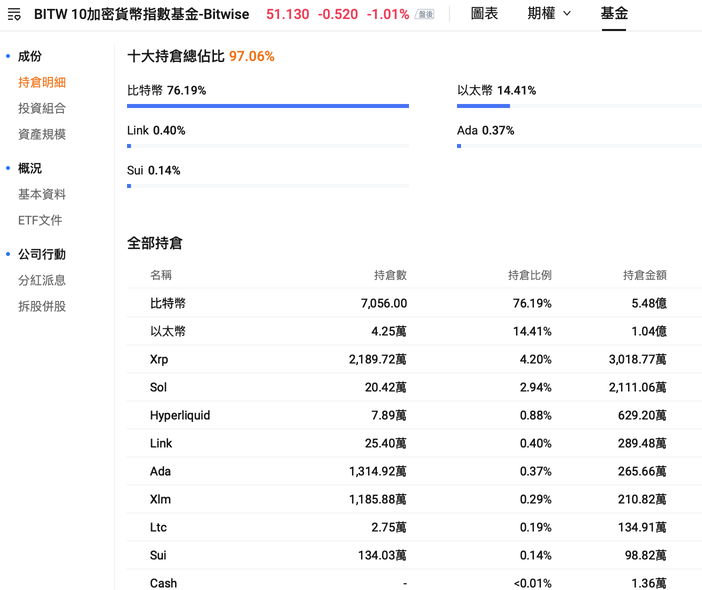Select the 公司行動 section heading
Image resolution: width=702 pixels, height=590 pixels.
(42, 254)
